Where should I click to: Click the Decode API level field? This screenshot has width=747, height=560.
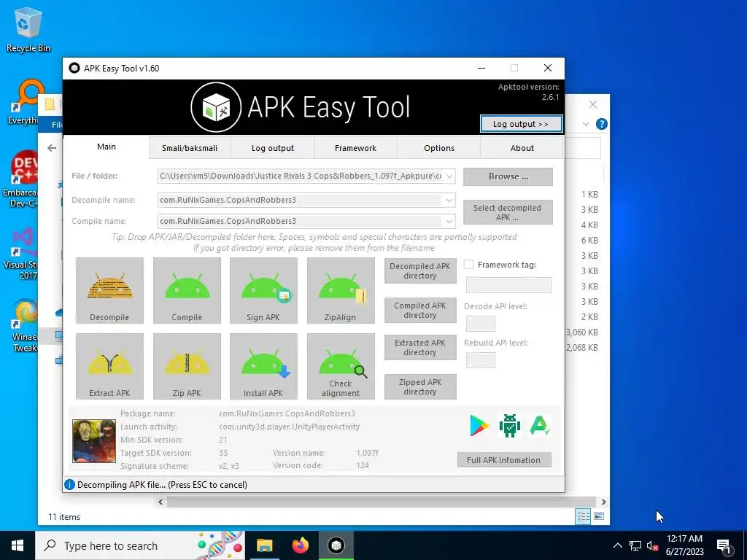coord(480,324)
